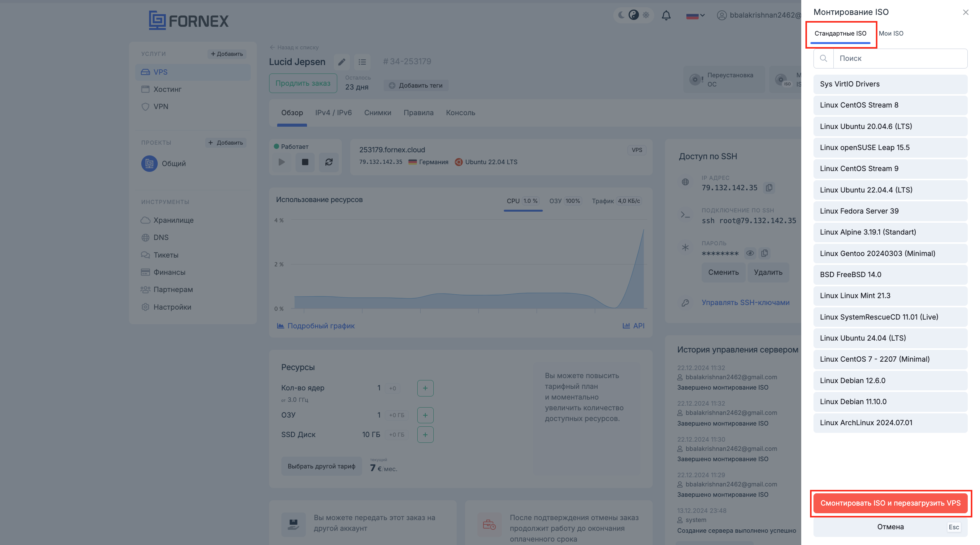Click Продлить заказ button
This screenshot has width=980, height=545.
pyautogui.click(x=303, y=83)
